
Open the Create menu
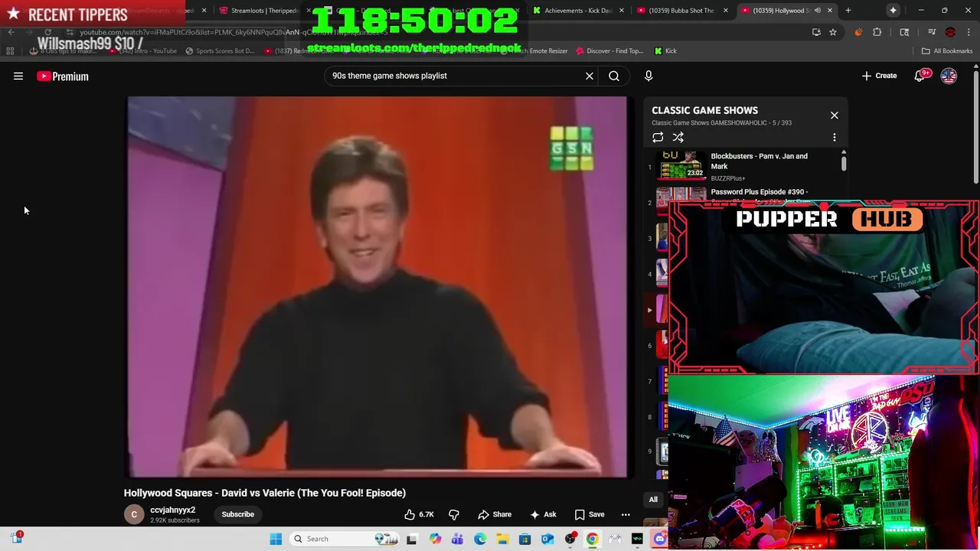879,76
